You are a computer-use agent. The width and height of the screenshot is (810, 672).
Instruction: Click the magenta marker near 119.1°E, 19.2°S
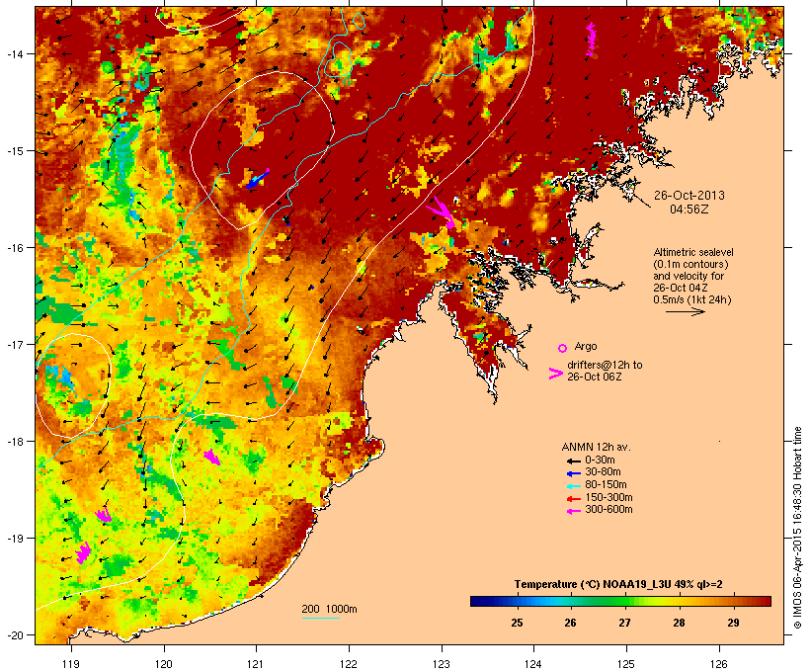pyautogui.click(x=83, y=552)
